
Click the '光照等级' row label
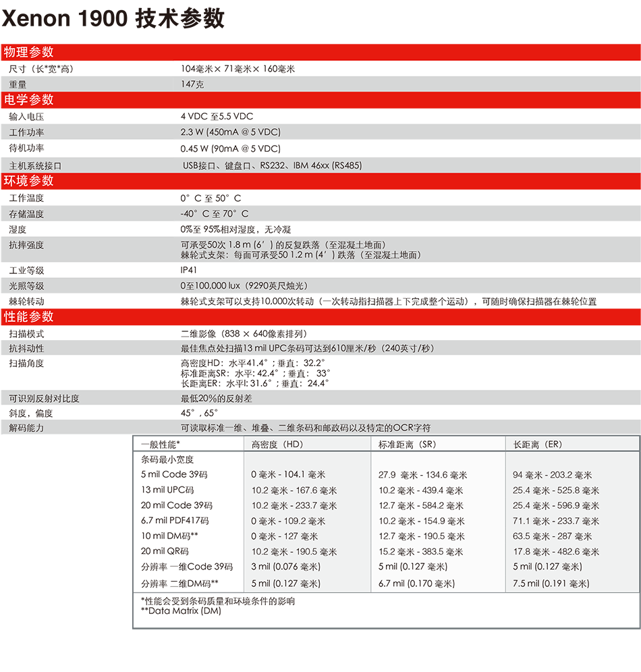pyautogui.click(x=26, y=286)
